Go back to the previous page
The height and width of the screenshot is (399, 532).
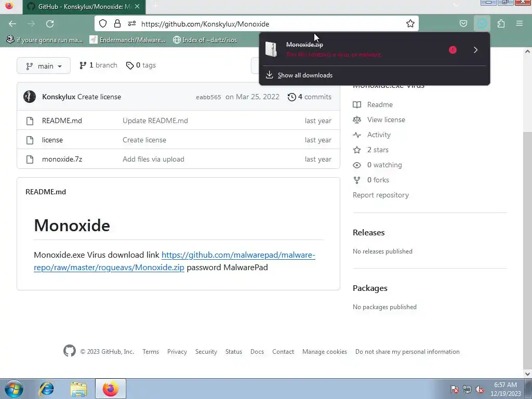12,24
